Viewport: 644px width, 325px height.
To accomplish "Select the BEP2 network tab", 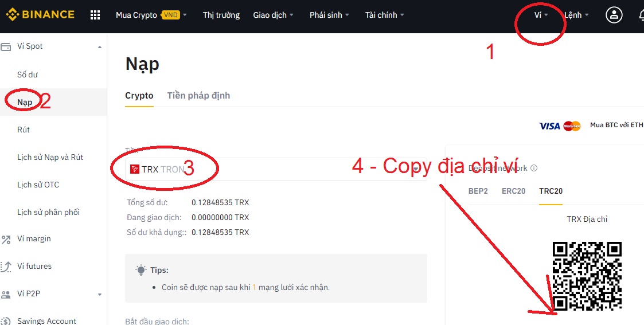I will (x=478, y=191).
